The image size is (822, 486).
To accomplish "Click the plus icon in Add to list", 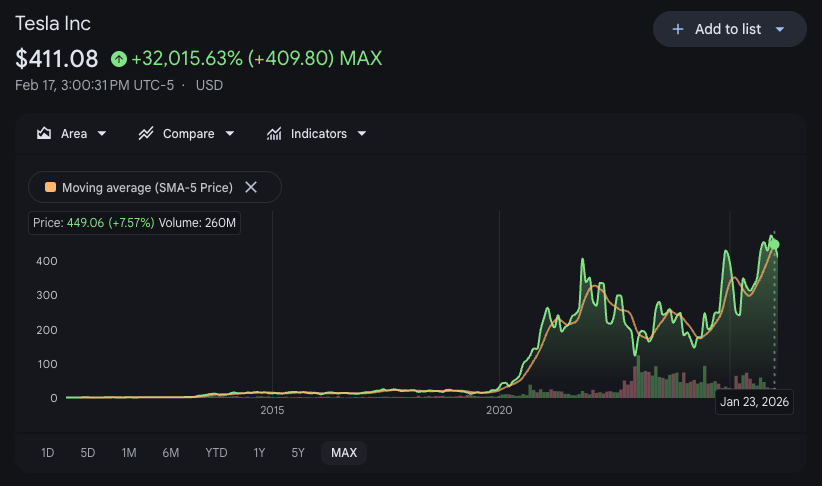I will point(678,29).
